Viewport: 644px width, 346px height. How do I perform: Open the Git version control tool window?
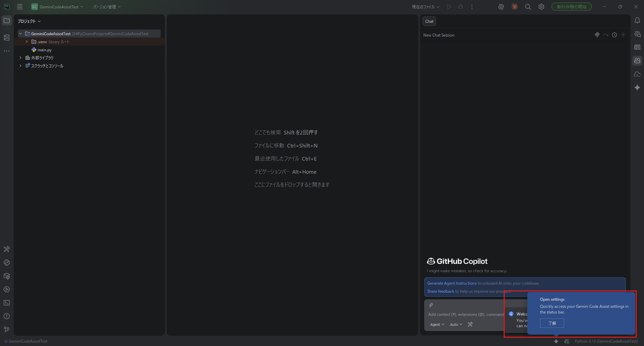point(7,330)
